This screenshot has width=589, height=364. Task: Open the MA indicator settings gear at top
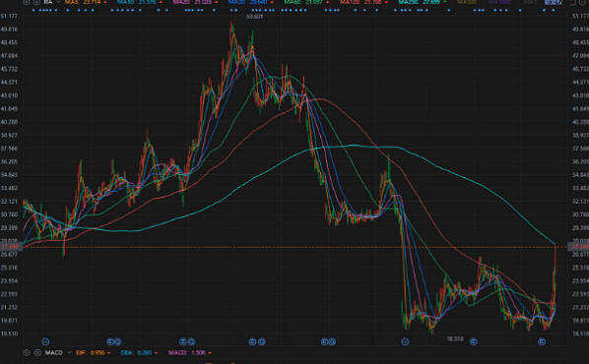[27, 2]
